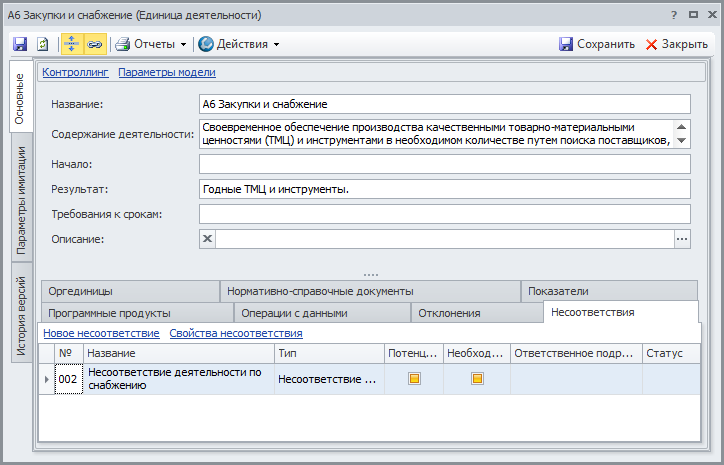Open the Параметры имитации vertical tab
Screen dimensions: 724x465
pos(20,200)
